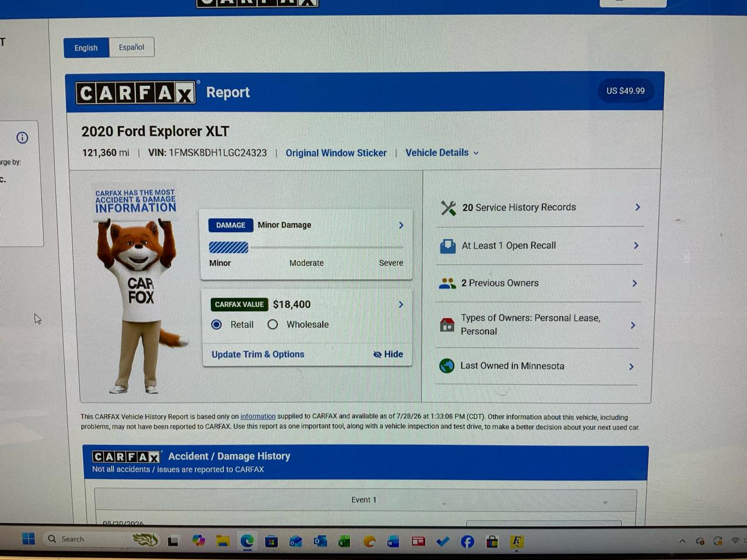Click the info icon in left panel

(22, 138)
